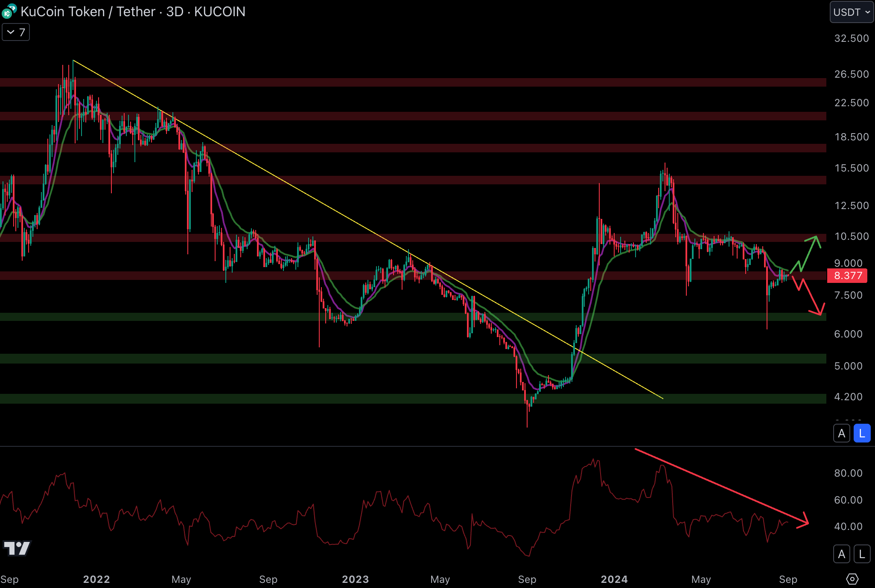Click the TradingView logo watermark
This screenshot has height=588, width=875.
coord(17,548)
